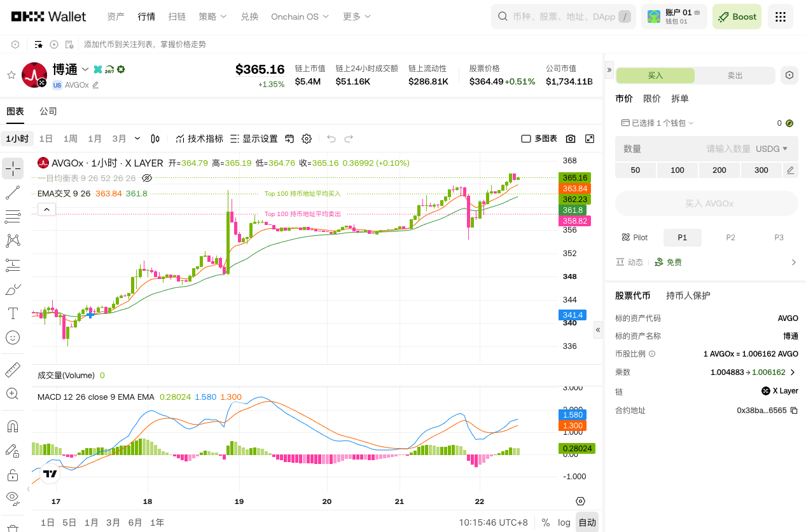The width and height of the screenshot is (806, 532).
Task: Open the 资产 assets menu
Action: [116, 17]
